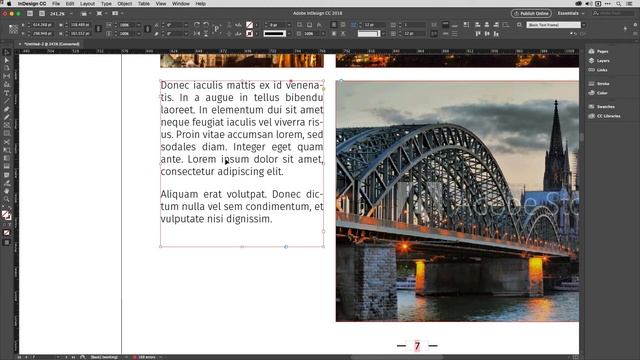Open the Pages panel
640x360 pixels.
(x=599, y=51)
